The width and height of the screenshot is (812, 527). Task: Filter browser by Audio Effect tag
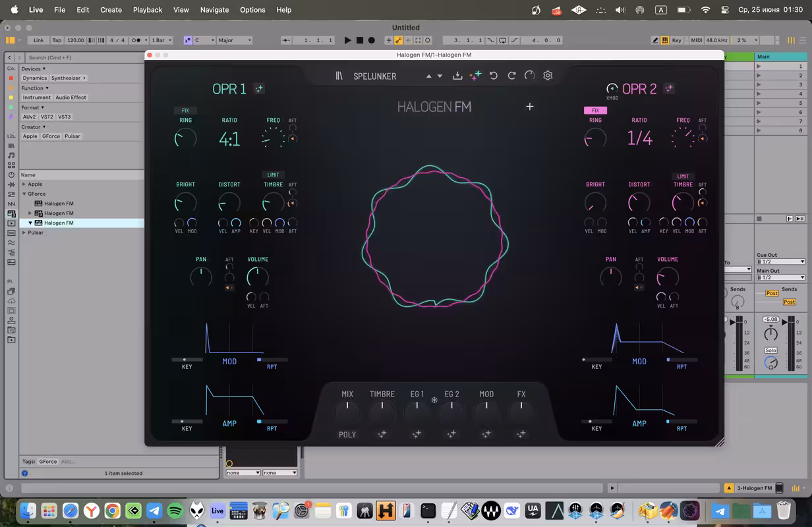pyautogui.click(x=71, y=97)
